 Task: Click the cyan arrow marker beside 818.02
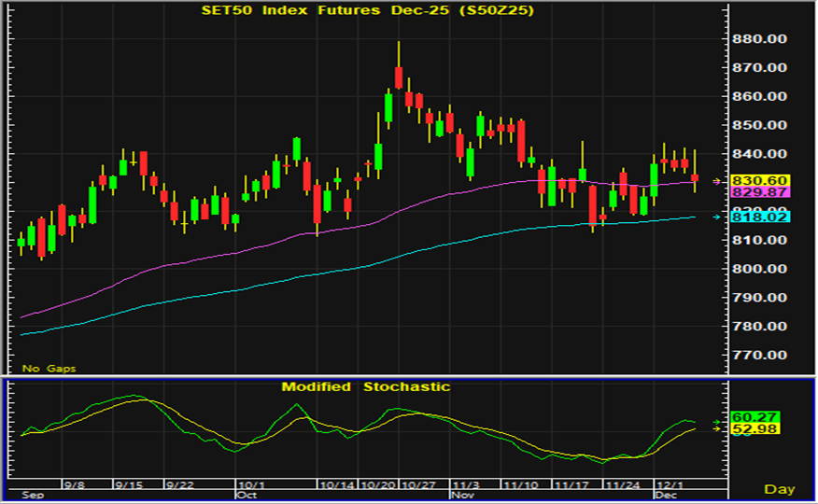coord(717,217)
